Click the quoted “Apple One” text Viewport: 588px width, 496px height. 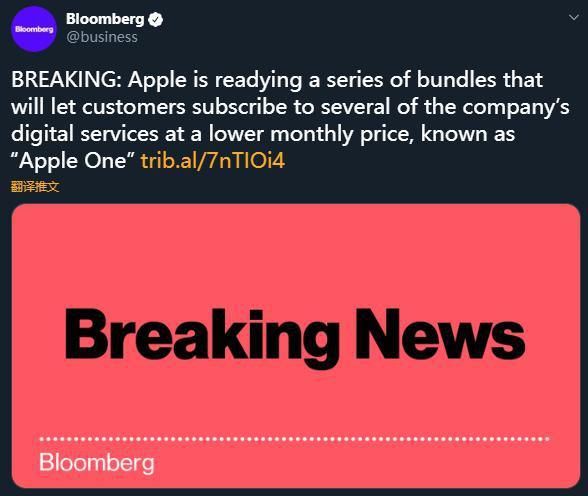[74, 161]
